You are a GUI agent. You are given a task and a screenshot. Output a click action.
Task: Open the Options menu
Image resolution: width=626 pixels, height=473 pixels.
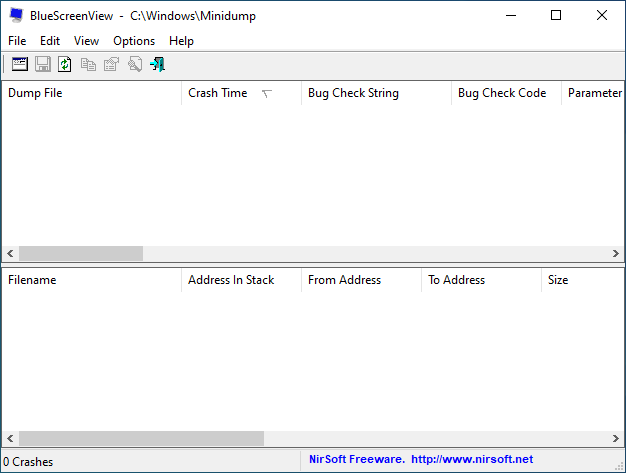tap(134, 41)
